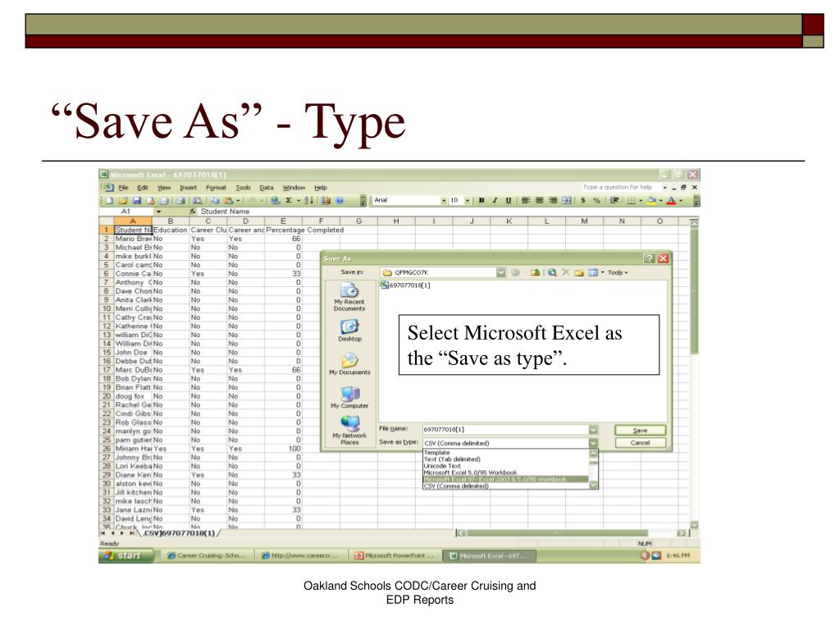Click the New workbook toolbar icon

[x=109, y=200]
